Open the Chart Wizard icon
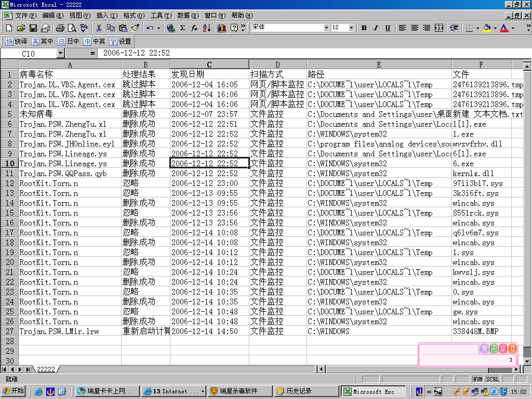 click(222, 28)
